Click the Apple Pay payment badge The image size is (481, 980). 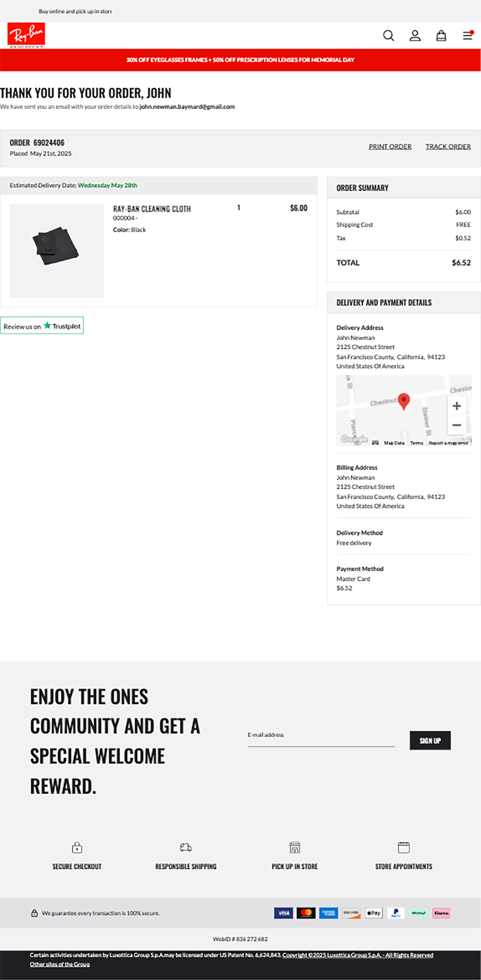click(373, 913)
